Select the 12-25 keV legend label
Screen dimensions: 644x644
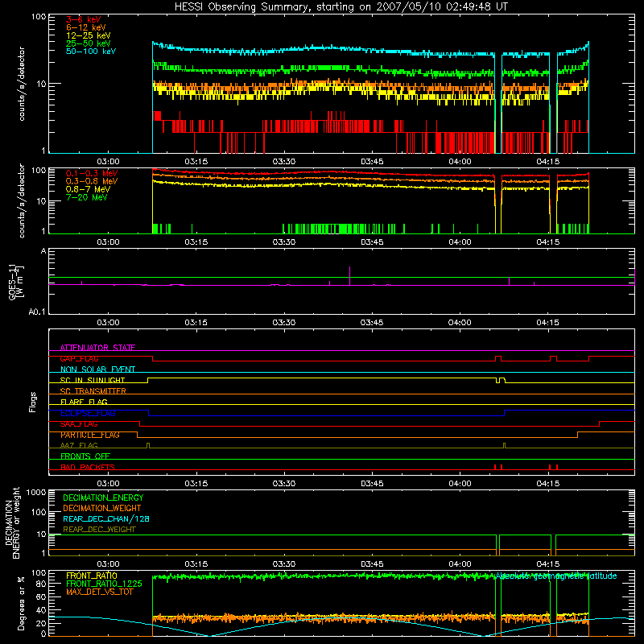click(x=89, y=35)
